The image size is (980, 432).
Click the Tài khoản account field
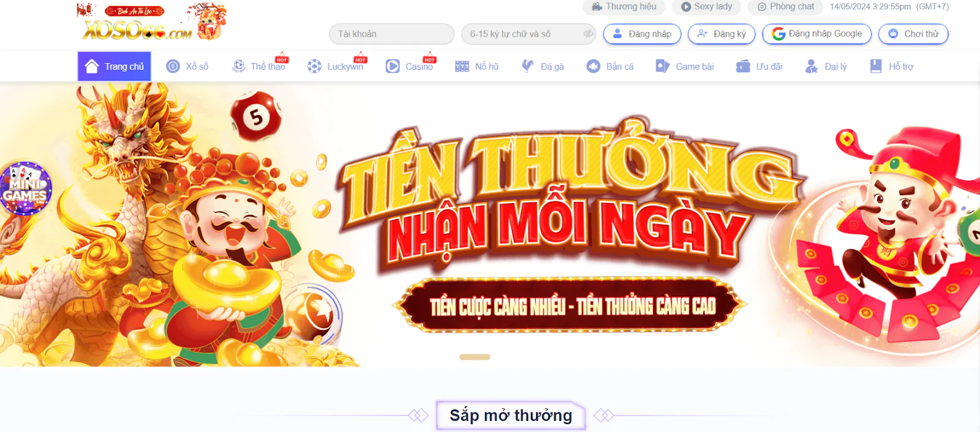click(x=391, y=34)
